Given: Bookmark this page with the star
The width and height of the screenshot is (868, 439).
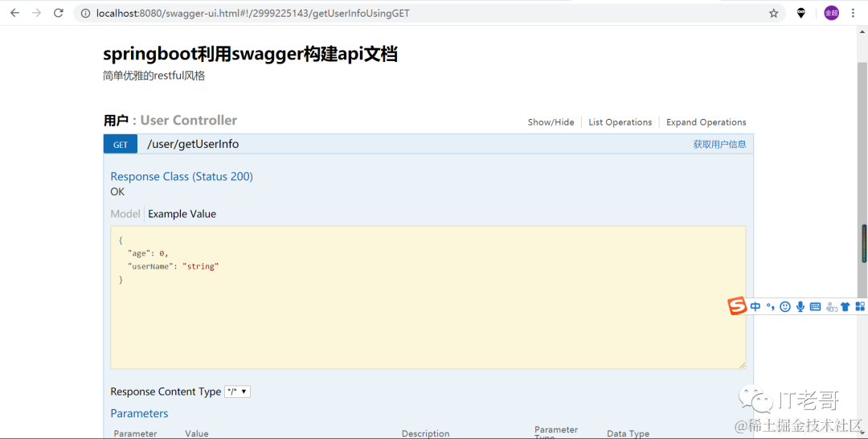Looking at the screenshot, I should coord(773,14).
